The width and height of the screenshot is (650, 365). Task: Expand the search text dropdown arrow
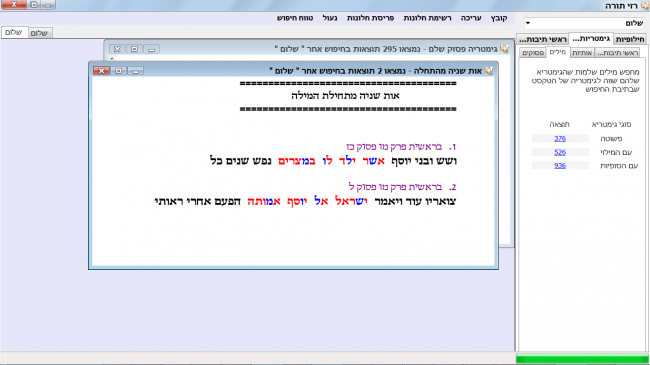point(528,23)
